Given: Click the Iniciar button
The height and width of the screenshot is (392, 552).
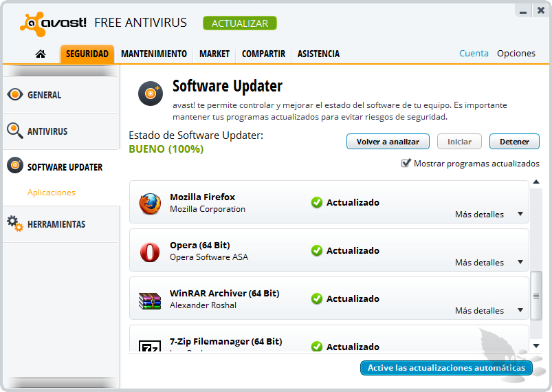Looking at the screenshot, I should coord(459,142).
